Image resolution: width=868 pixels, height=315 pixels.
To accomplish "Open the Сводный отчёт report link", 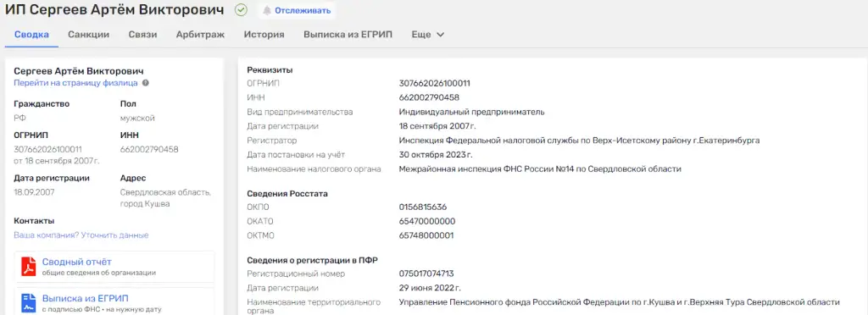I will click(77, 262).
